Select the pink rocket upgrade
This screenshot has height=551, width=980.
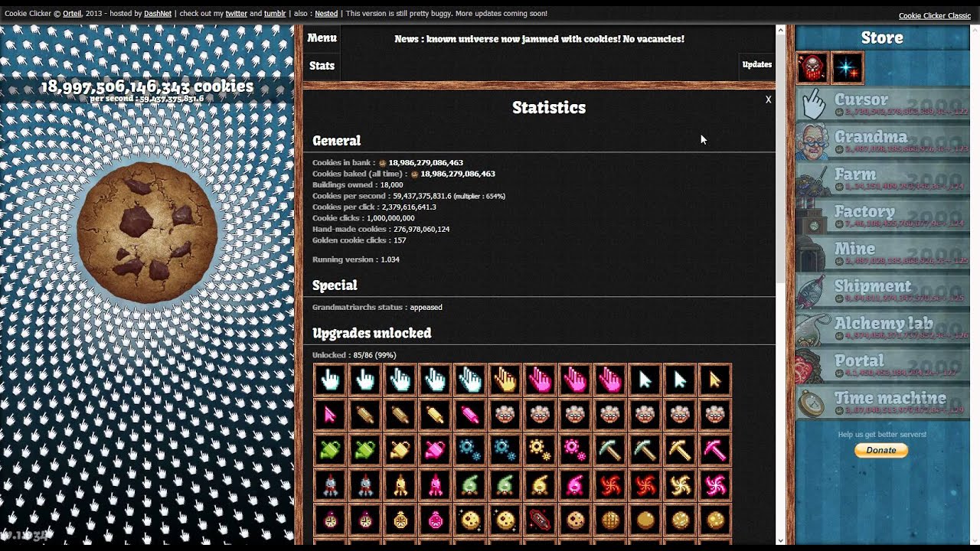(435, 485)
